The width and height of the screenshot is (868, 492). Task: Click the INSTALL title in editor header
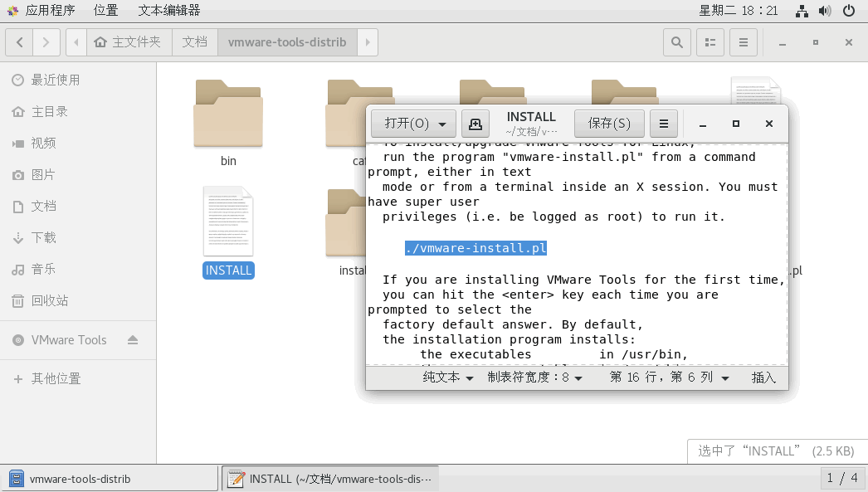pos(531,117)
